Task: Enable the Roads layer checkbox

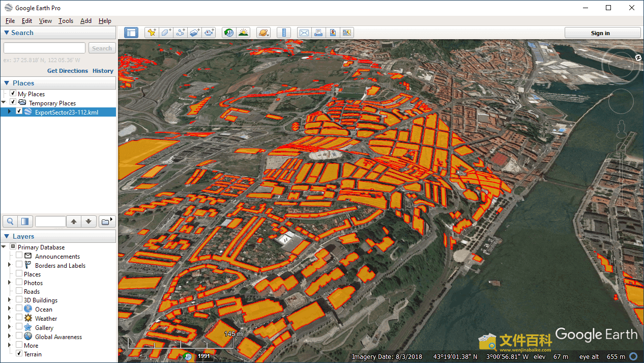Action: coord(19,291)
